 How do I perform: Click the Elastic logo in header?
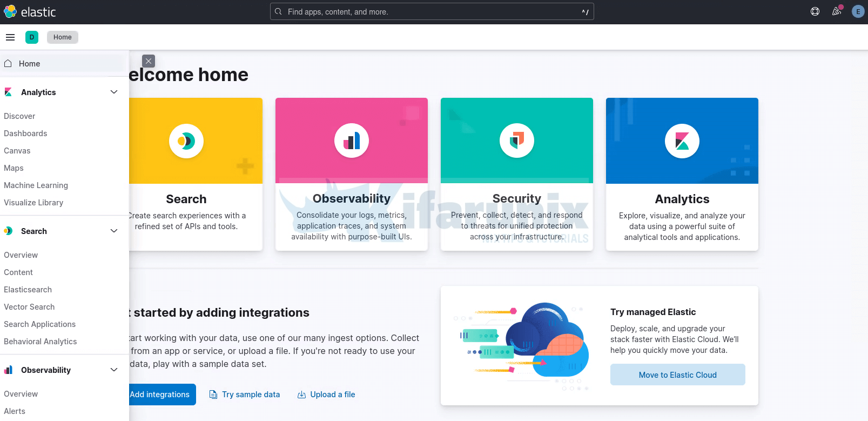pyautogui.click(x=30, y=12)
